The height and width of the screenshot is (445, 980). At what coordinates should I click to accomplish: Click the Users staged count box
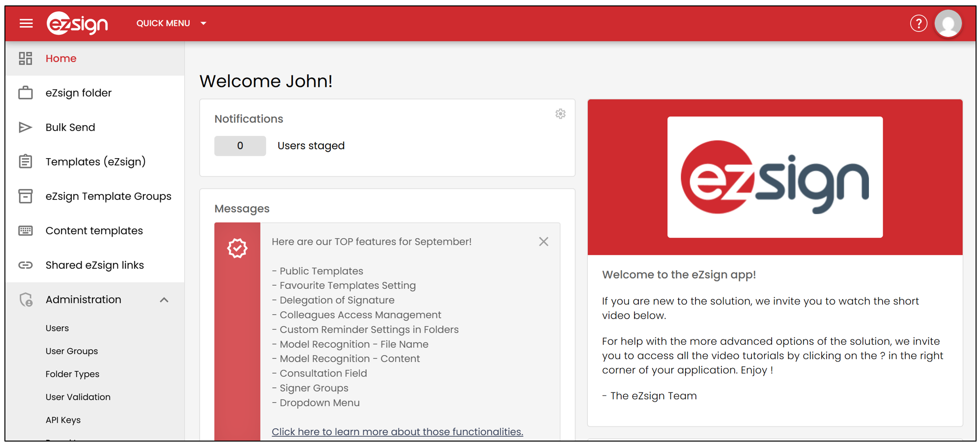pos(240,146)
